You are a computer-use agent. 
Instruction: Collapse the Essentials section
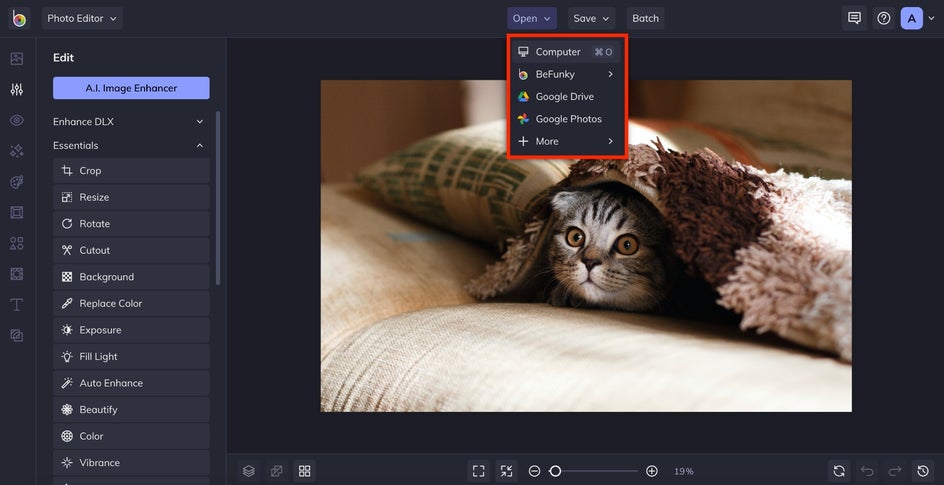[131, 146]
